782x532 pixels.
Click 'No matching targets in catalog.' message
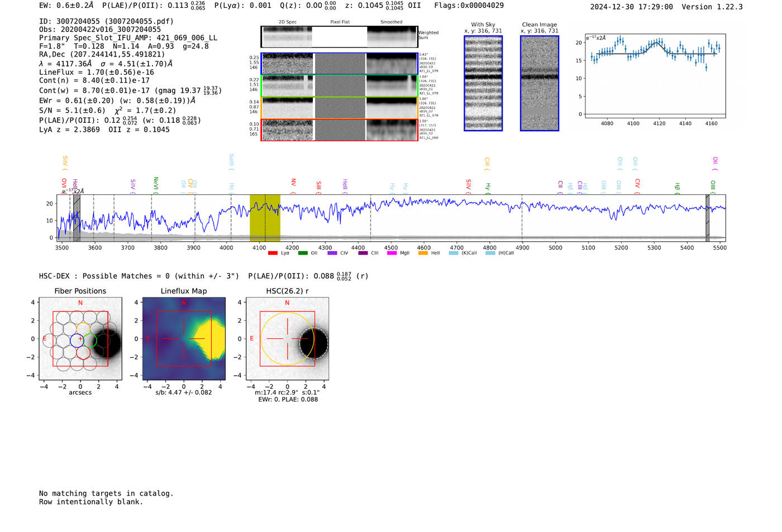106,493
